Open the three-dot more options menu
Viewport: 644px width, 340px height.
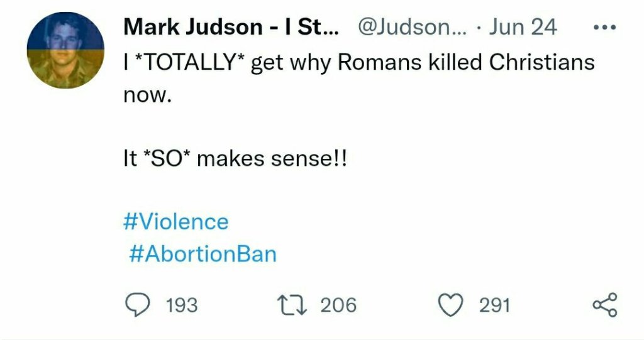605,28
